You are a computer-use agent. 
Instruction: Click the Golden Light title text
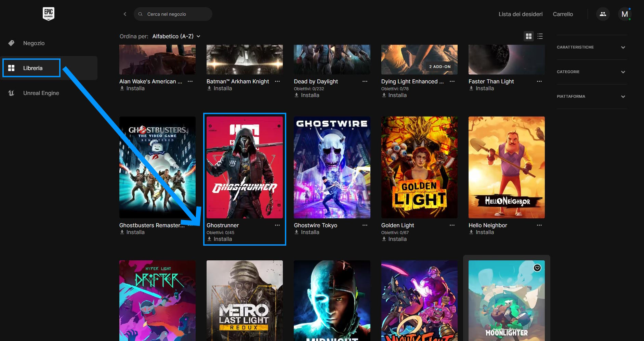coord(397,225)
